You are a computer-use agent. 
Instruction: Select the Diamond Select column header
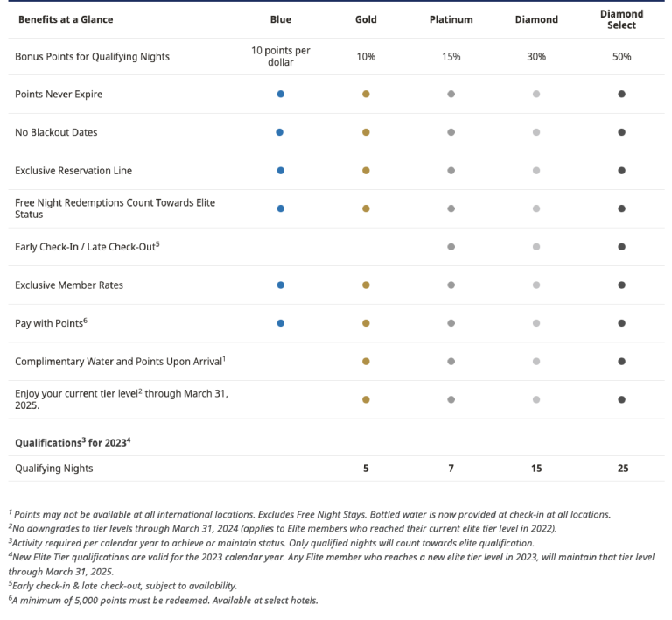coord(621,19)
